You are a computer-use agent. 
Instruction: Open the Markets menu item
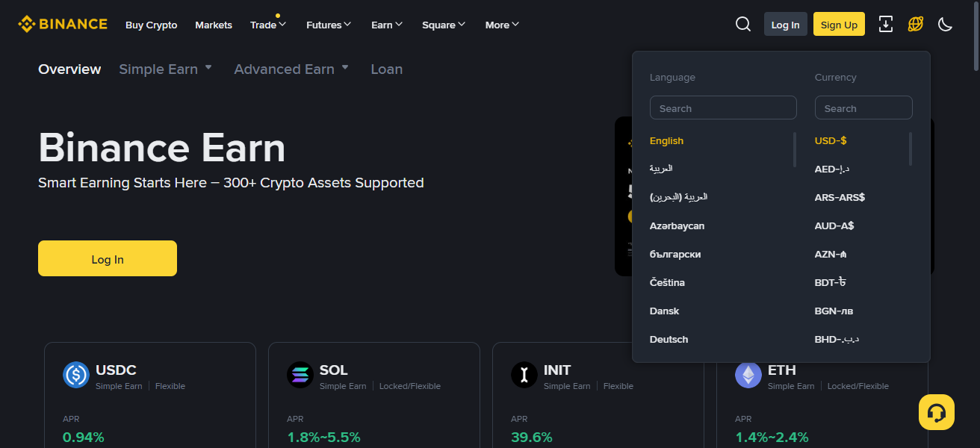click(x=214, y=24)
